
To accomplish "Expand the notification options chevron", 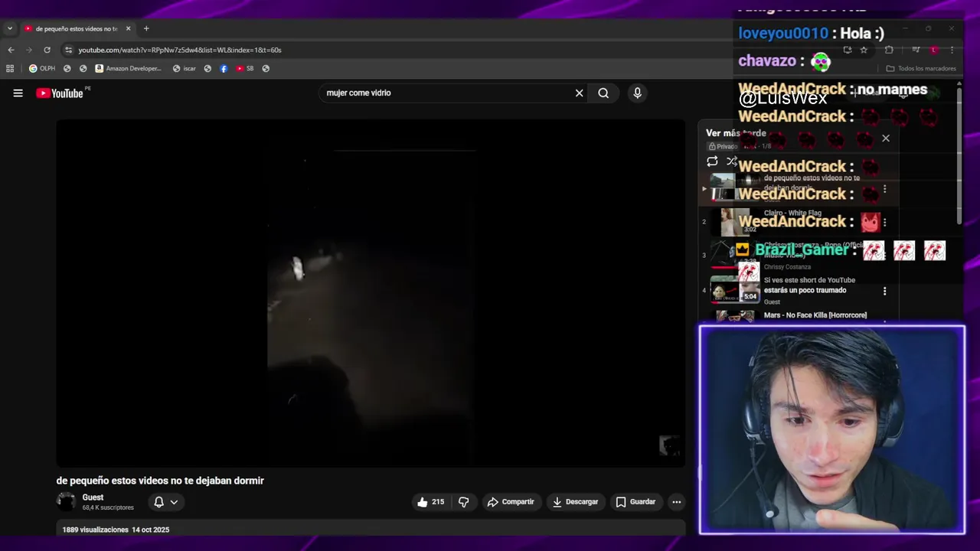I will pyautogui.click(x=175, y=502).
